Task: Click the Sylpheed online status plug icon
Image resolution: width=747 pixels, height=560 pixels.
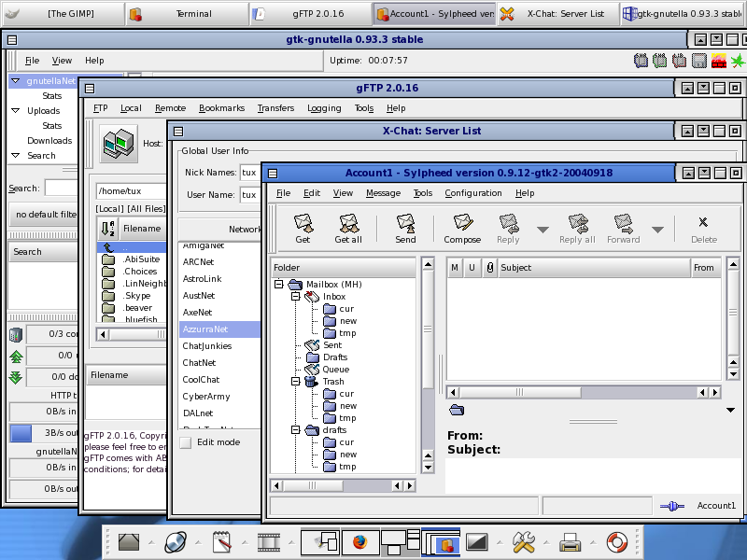Action: click(672, 506)
